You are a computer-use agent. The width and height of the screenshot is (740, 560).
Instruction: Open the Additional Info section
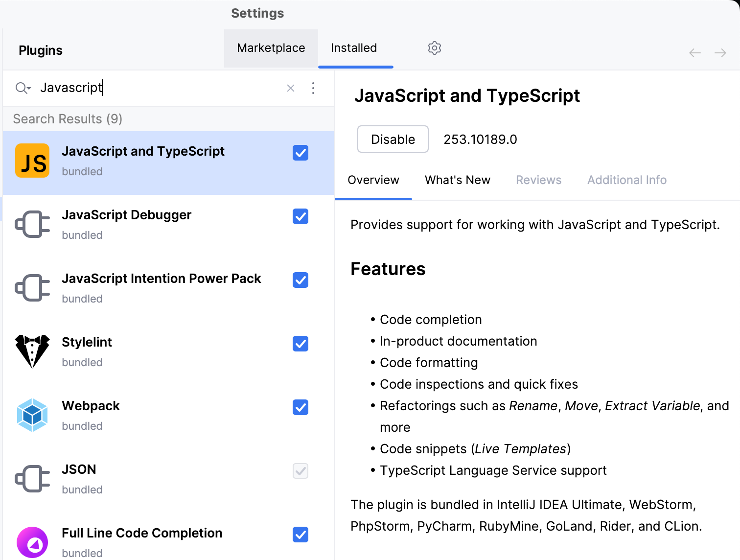pyautogui.click(x=626, y=180)
